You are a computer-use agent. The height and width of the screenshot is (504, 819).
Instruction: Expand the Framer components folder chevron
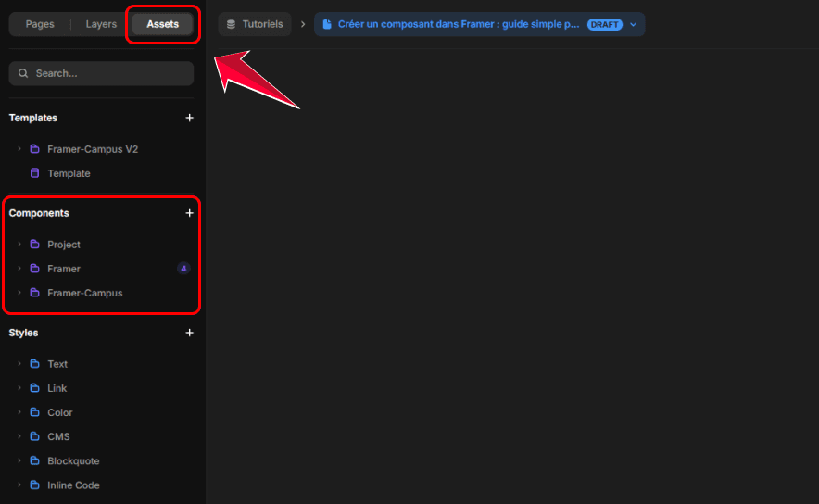[19, 269]
